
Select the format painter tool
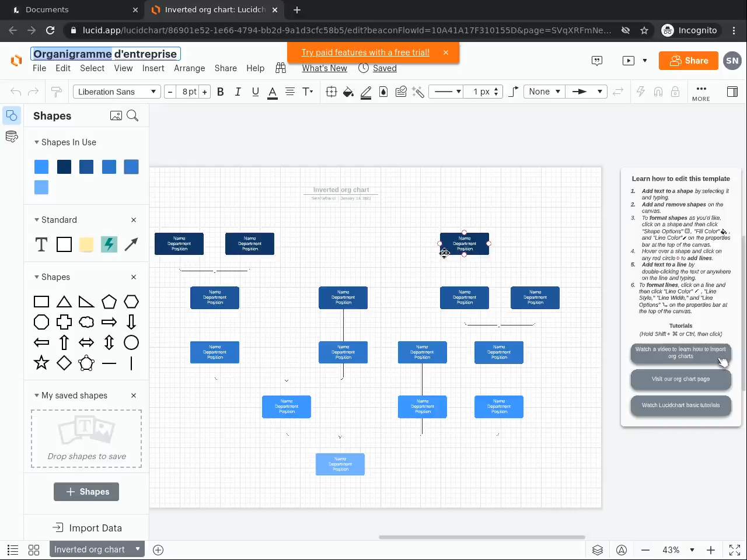point(57,92)
